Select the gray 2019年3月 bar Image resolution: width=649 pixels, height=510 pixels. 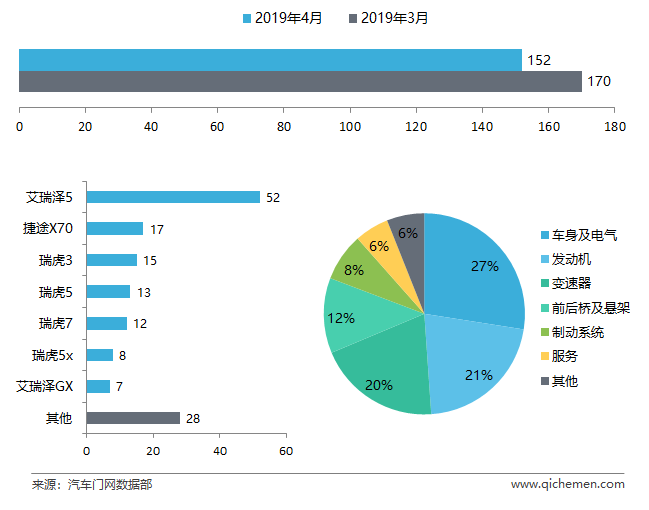[x=300, y=82]
